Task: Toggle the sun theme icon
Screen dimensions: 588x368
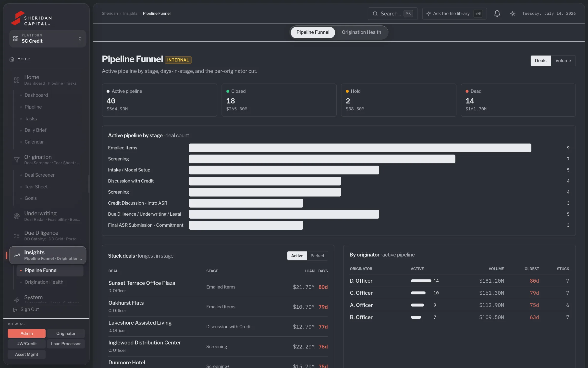Action: click(x=513, y=13)
